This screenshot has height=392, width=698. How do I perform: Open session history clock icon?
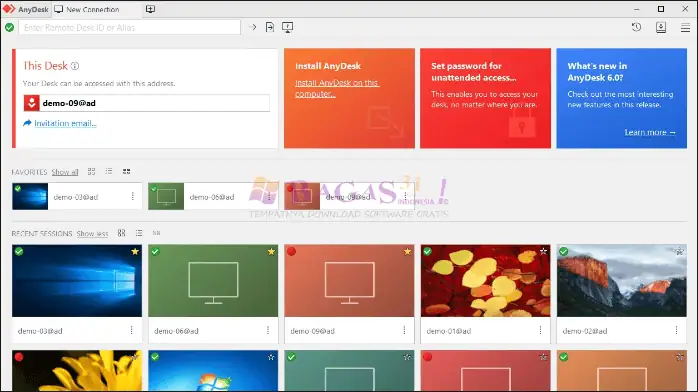pos(637,27)
